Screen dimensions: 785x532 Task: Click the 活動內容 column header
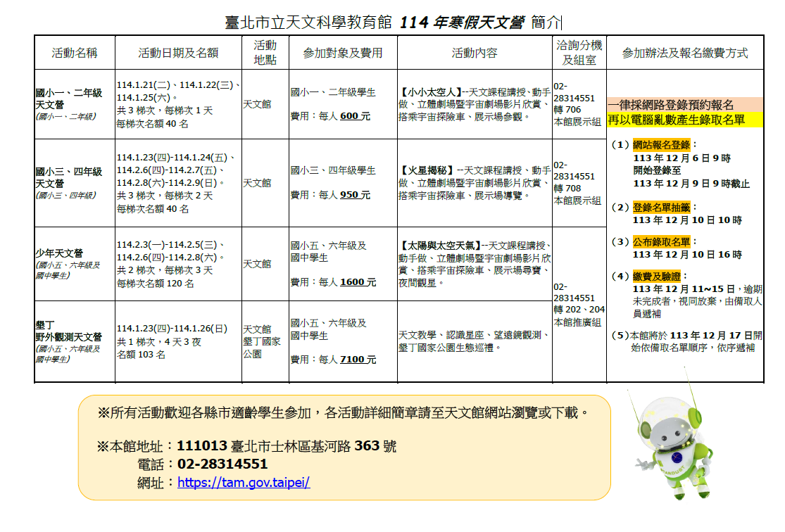click(x=475, y=53)
